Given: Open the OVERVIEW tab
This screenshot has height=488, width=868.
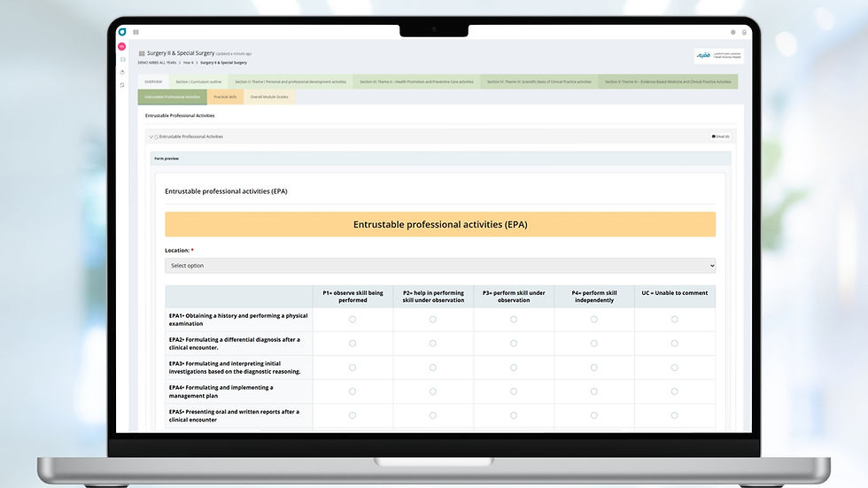Looking at the screenshot, I should [x=153, y=81].
